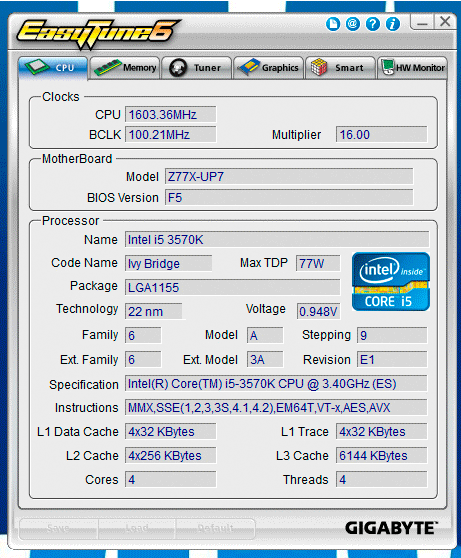461x558 pixels.
Task: Select the CPU tab
Action: point(53,68)
